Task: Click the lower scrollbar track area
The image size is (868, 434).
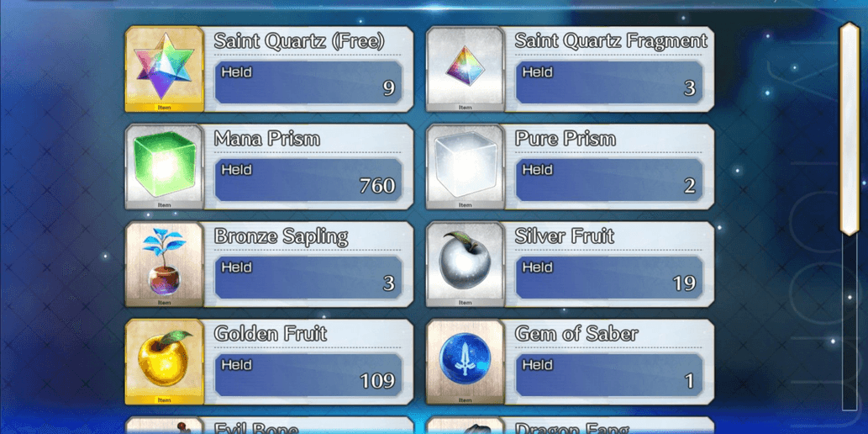Action: [x=850, y=323]
